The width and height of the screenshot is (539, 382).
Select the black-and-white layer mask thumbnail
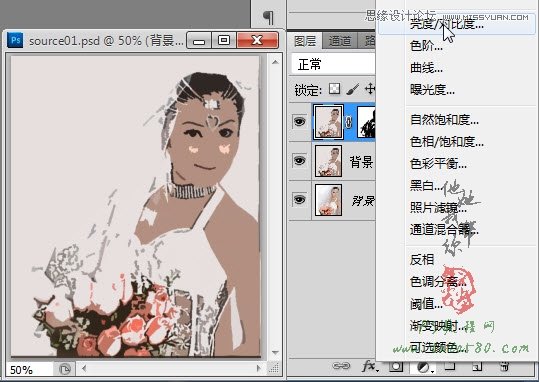pyautogui.click(x=366, y=122)
